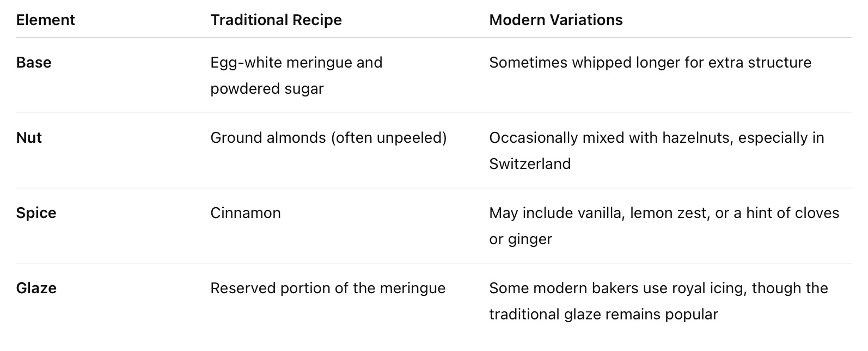Click the 'powdered sugar' text
Image resolution: width=868 pixels, height=351 pixels.
click(267, 89)
